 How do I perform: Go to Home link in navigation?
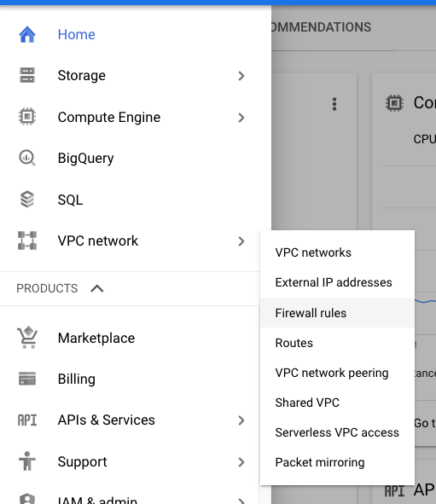[x=77, y=34]
